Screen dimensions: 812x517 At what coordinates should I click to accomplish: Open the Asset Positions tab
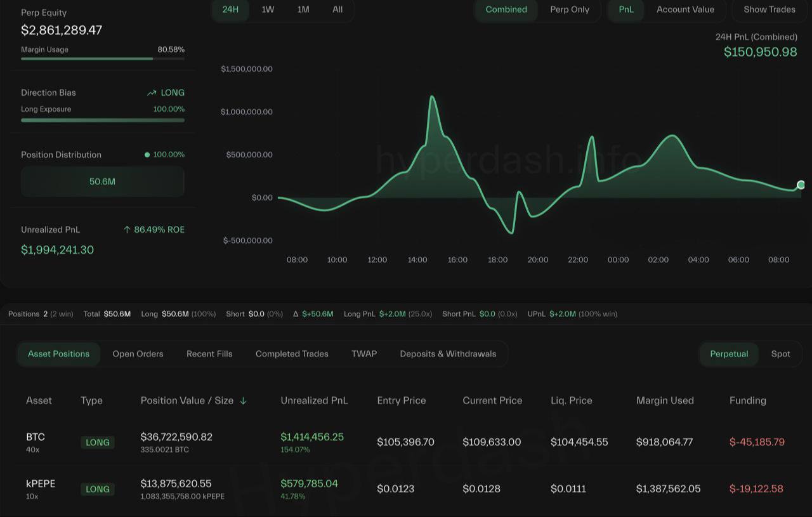pyautogui.click(x=58, y=354)
